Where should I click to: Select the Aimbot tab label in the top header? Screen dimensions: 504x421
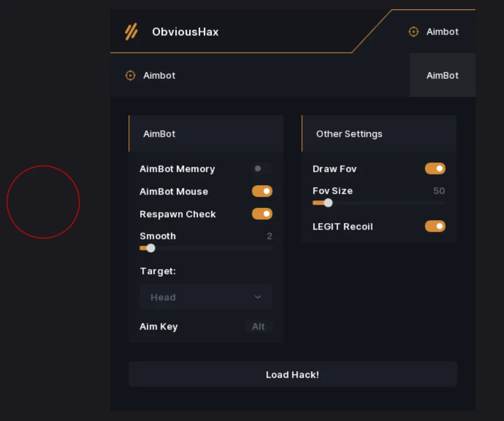tap(442, 32)
